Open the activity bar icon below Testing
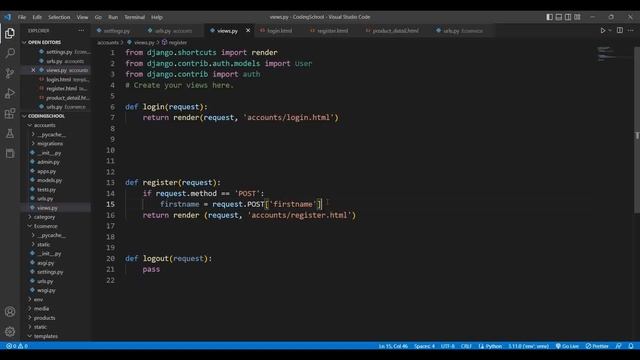 pos(10,153)
